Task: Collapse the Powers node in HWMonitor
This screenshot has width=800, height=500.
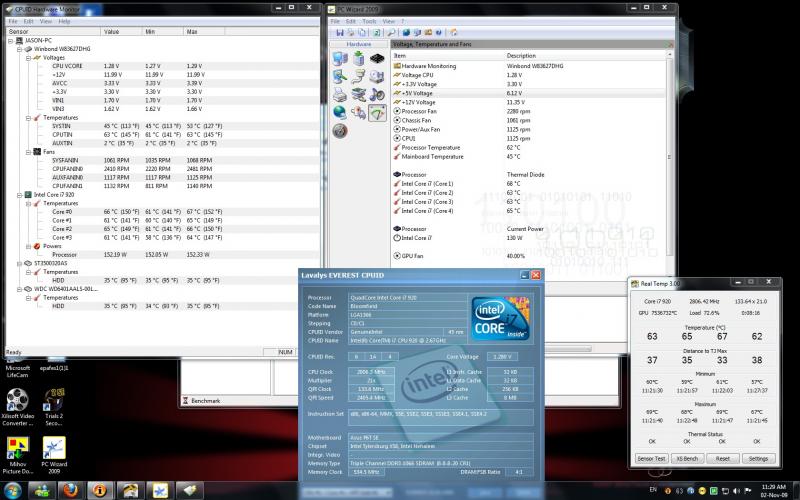Action: click(x=29, y=246)
